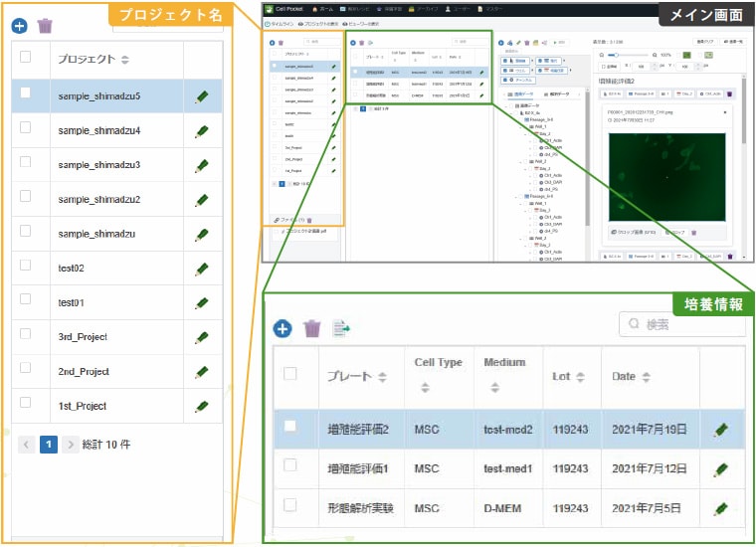Screen dimensions: 756x547
Task: Click trash icon beside Ch1 tag in main-screen viewer
Action: [x=729, y=93]
